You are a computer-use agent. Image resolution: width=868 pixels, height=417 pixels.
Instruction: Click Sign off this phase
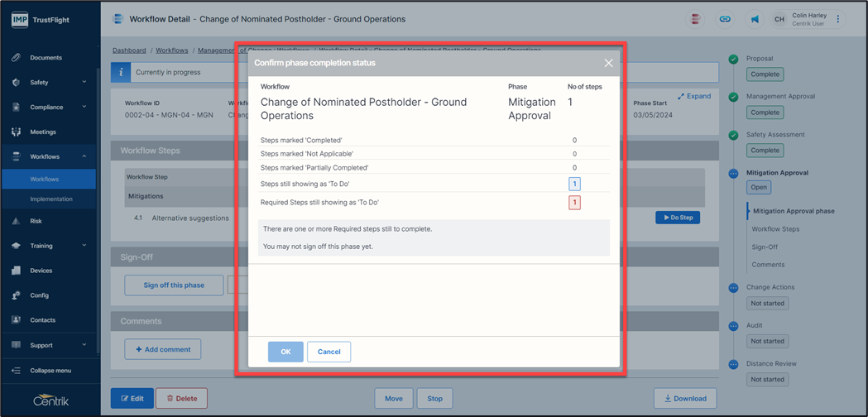coord(174,285)
